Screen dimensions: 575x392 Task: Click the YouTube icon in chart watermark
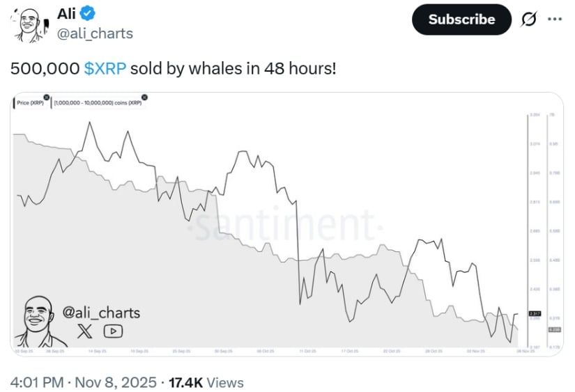pyautogui.click(x=113, y=331)
